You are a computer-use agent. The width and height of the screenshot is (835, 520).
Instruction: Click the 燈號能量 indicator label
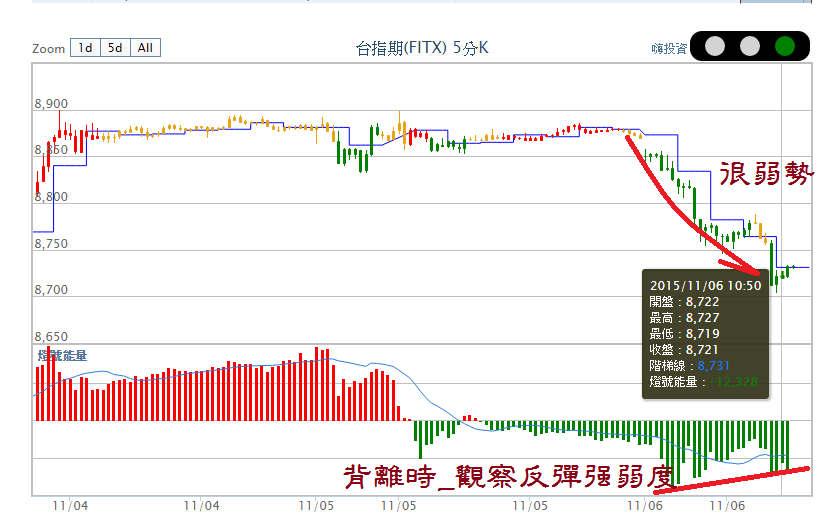click(62, 355)
